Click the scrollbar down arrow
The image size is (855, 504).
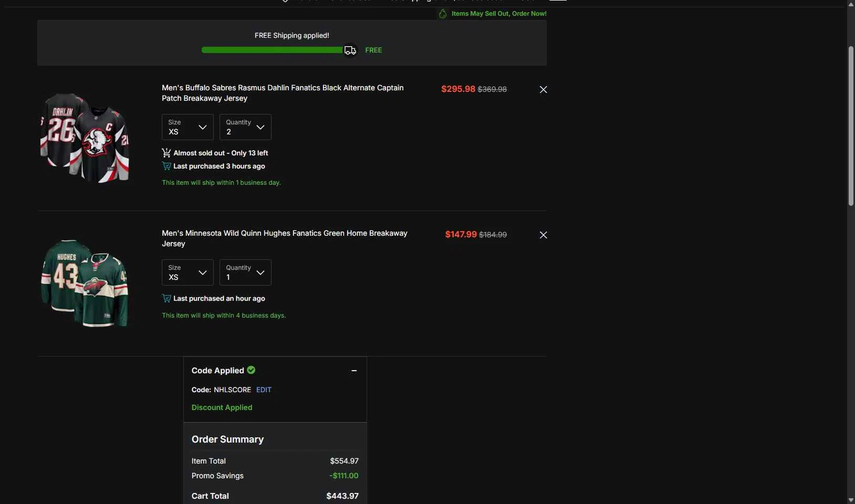[x=851, y=500]
